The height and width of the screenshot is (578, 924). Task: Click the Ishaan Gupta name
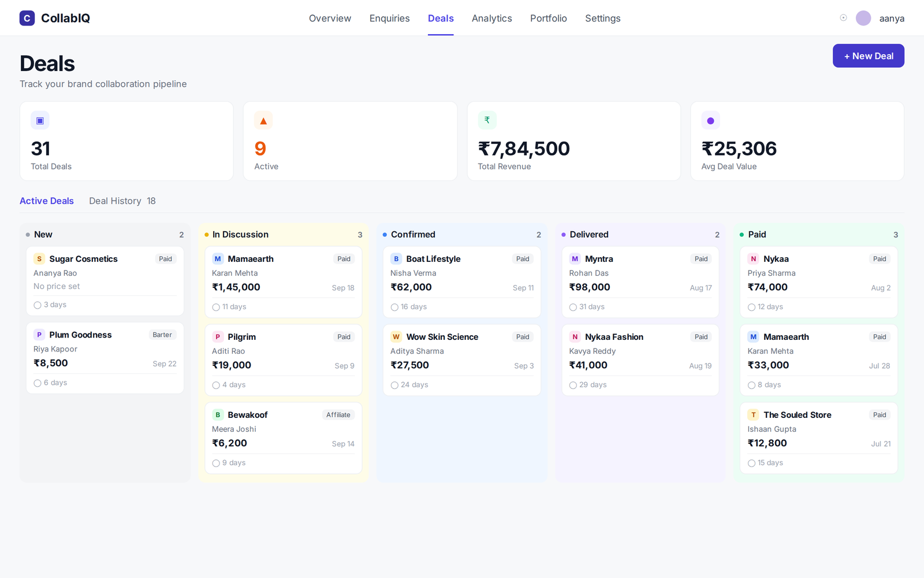point(772,429)
